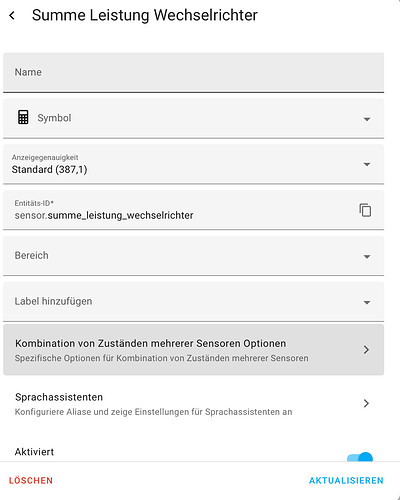Open the Label hinzufügen dropdown arrow
Screen dimensions: 400x500
click(x=367, y=302)
